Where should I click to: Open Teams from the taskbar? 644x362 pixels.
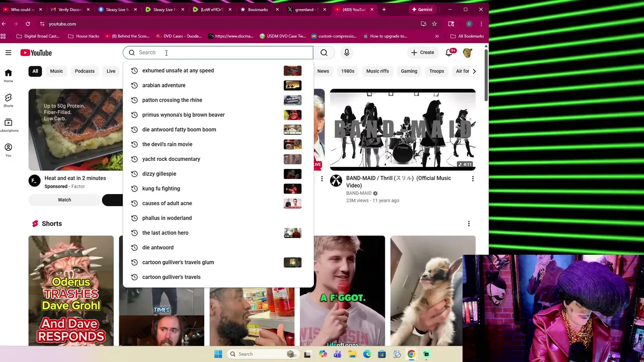(x=338, y=354)
